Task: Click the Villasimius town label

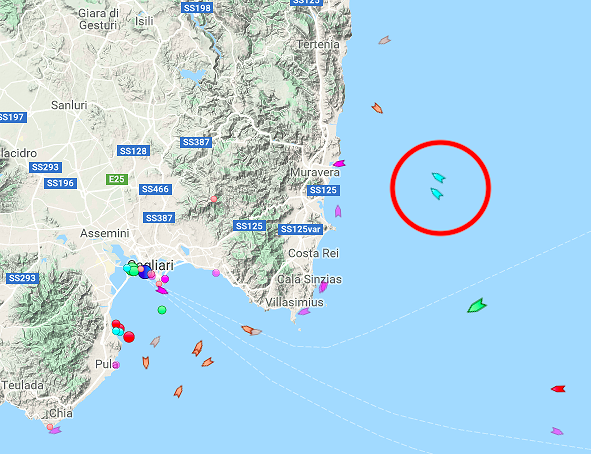Action: pyautogui.click(x=294, y=302)
